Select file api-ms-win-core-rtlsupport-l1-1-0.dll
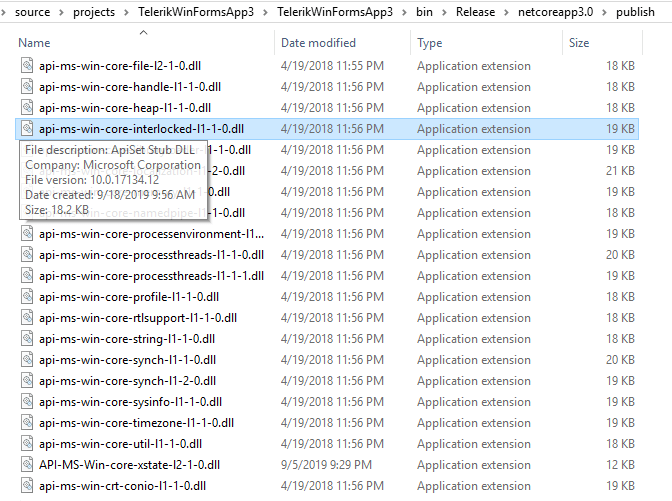The image size is (672, 501). coord(138,318)
